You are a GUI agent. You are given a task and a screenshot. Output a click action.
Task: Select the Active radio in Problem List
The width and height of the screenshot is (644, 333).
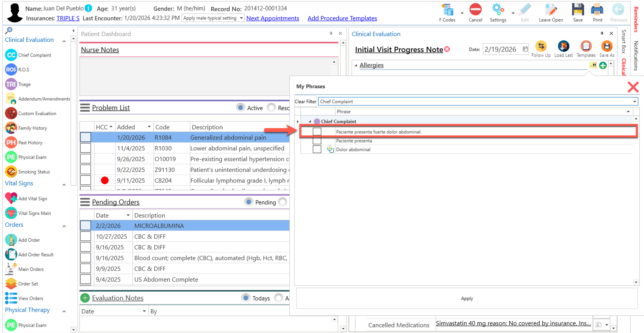tap(240, 108)
